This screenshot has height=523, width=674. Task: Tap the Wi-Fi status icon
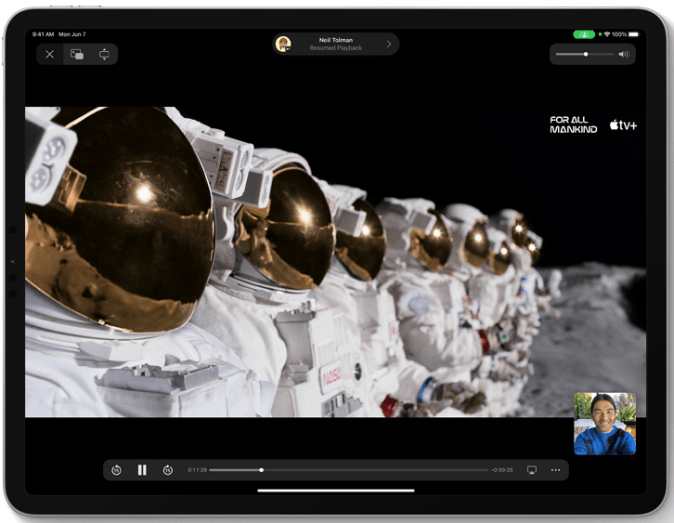tap(607, 34)
